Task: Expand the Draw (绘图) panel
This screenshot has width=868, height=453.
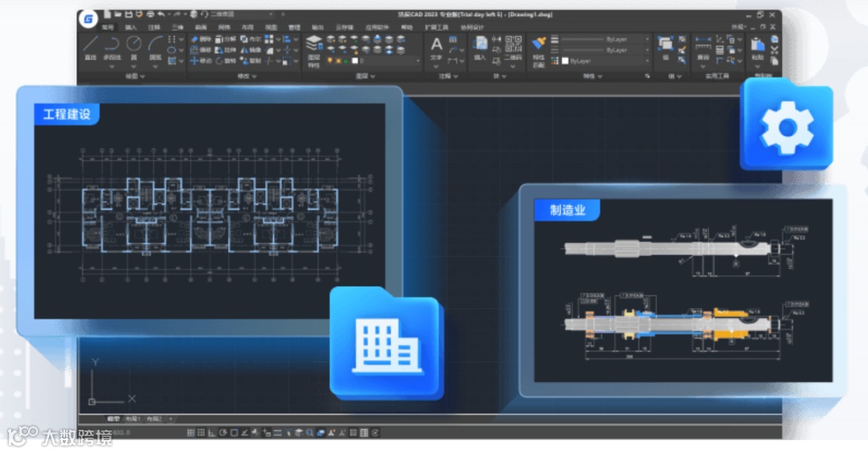Action: (134, 76)
